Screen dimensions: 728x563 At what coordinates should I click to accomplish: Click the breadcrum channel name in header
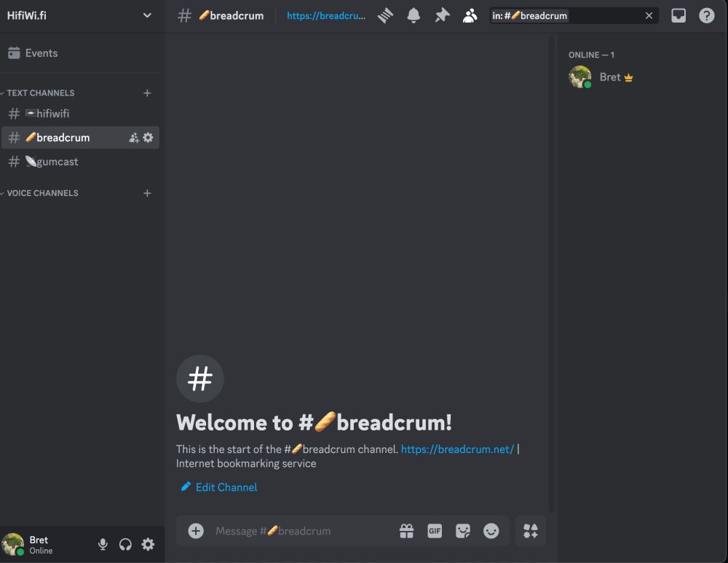(x=232, y=16)
